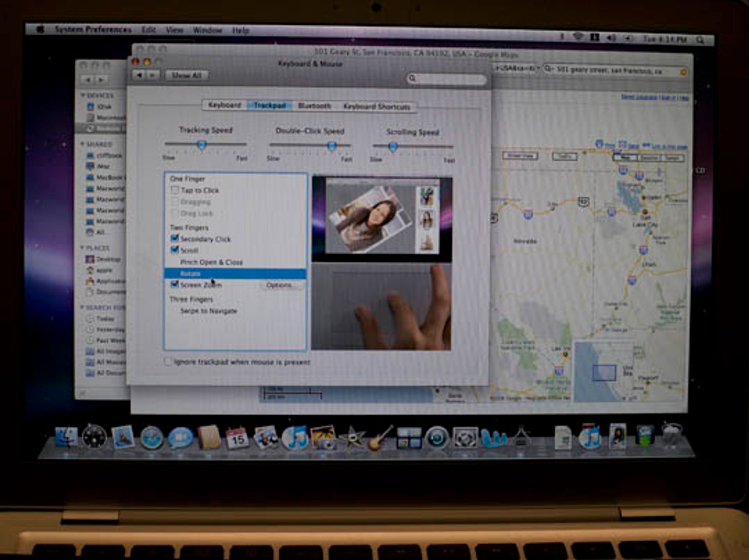The image size is (749, 560).
Task: Click Street View button in Google Maps
Action: point(520,155)
